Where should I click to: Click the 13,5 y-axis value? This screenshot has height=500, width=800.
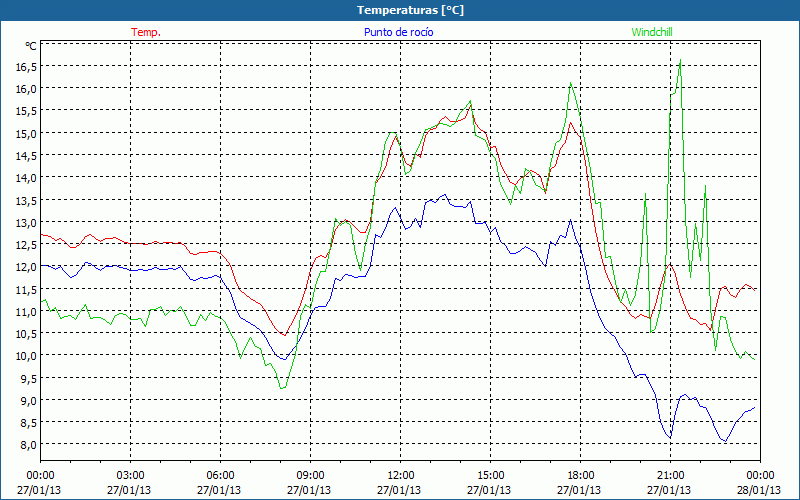(x=27, y=200)
